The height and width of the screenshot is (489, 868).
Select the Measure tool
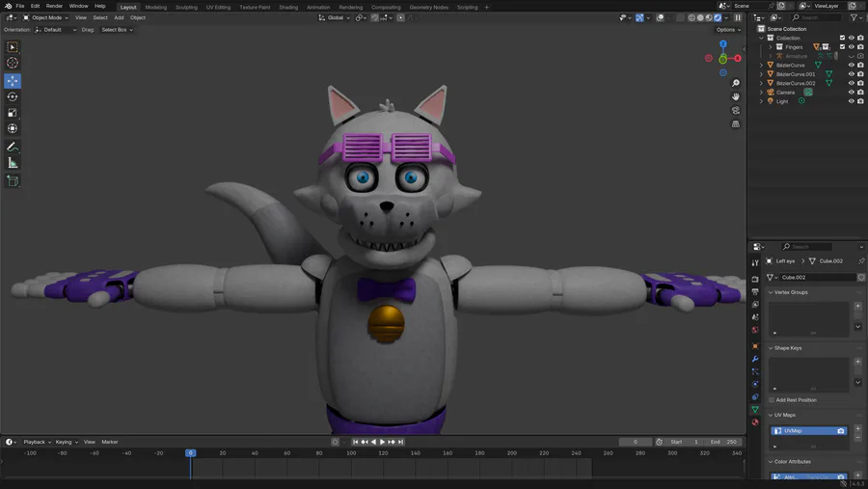tap(13, 163)
